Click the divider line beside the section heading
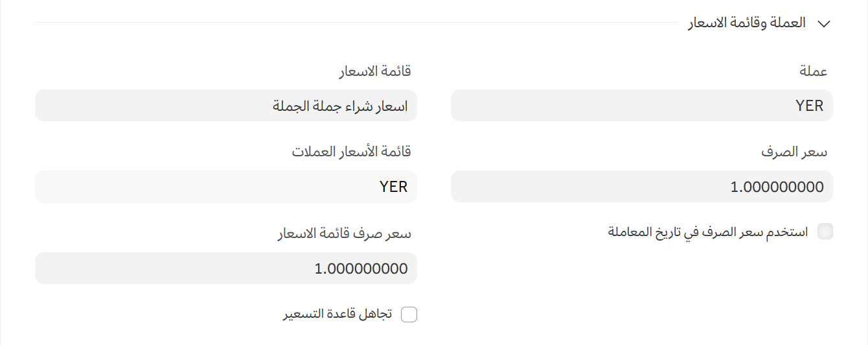Viewport: 868px width, 345px height. pyautogui.click(x=356, y=23)
